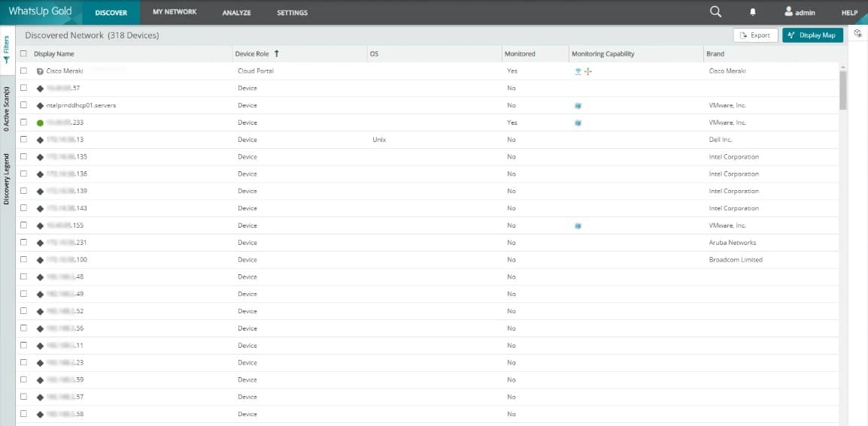Open the DISCOVER menu
The image size is (868, 426).
pos(111,13)
